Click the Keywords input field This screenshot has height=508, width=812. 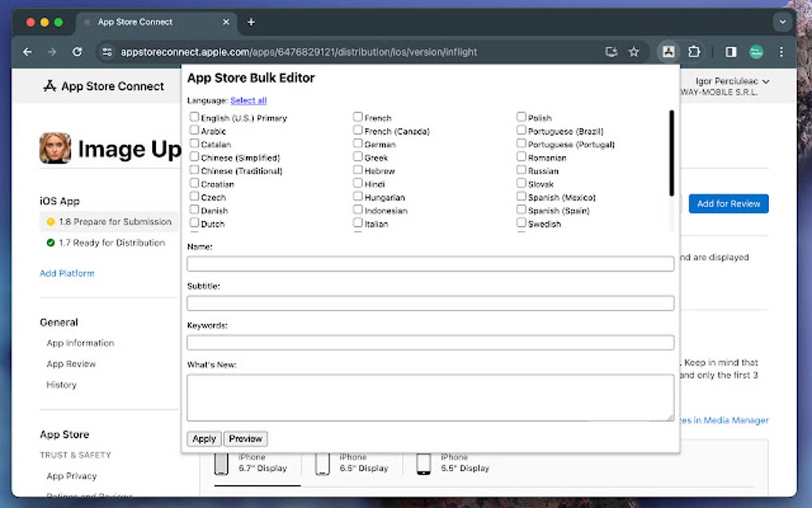(x=431, y=343)
